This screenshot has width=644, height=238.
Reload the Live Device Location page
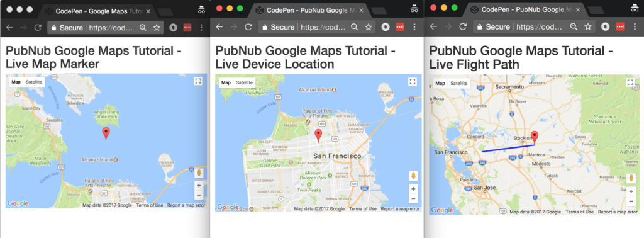[x=248, y=26]
